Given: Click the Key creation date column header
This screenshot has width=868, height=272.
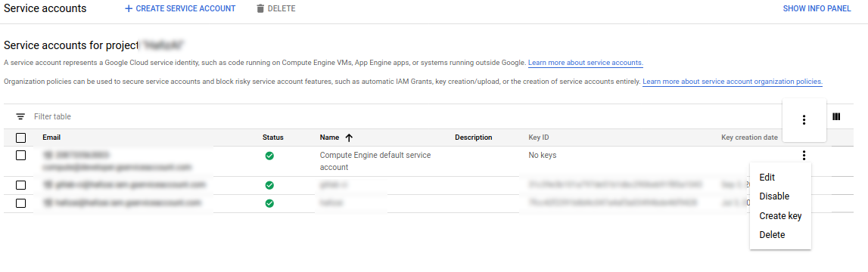Looking at the screenshot, I should click(749, 138).
